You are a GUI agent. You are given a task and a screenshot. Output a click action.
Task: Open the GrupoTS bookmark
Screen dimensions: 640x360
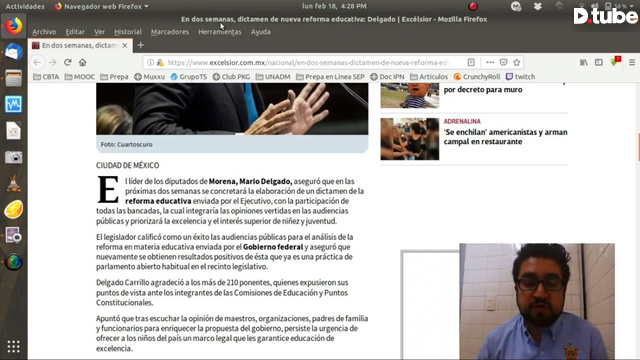pyautogui.click(x=189, y=77)
